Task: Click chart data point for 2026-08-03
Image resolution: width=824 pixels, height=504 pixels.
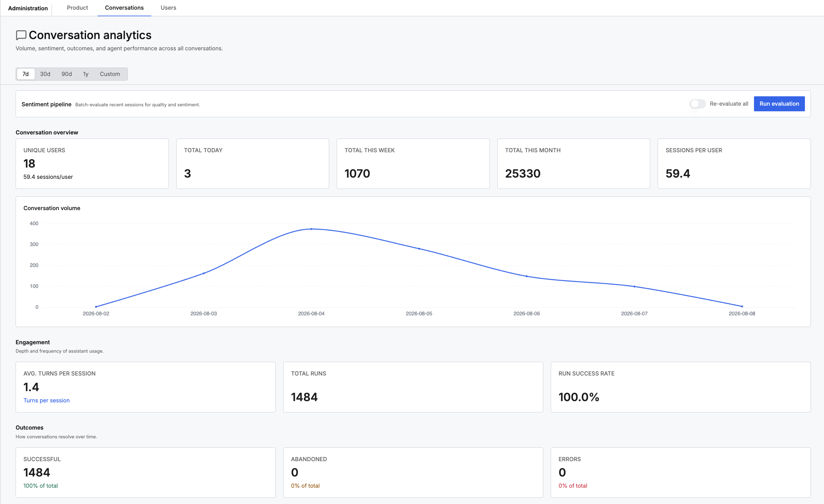Action: point(204,273)
